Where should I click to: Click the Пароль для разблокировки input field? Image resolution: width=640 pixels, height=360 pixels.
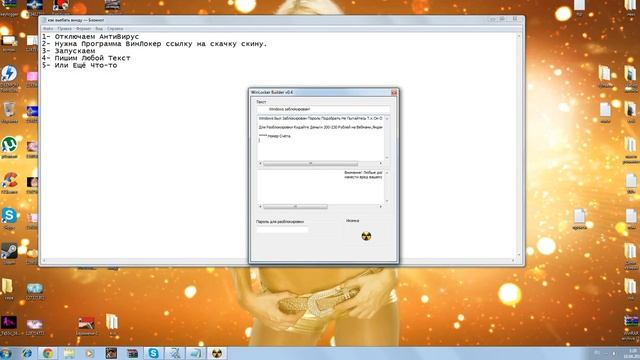click(x=282, y=230)
